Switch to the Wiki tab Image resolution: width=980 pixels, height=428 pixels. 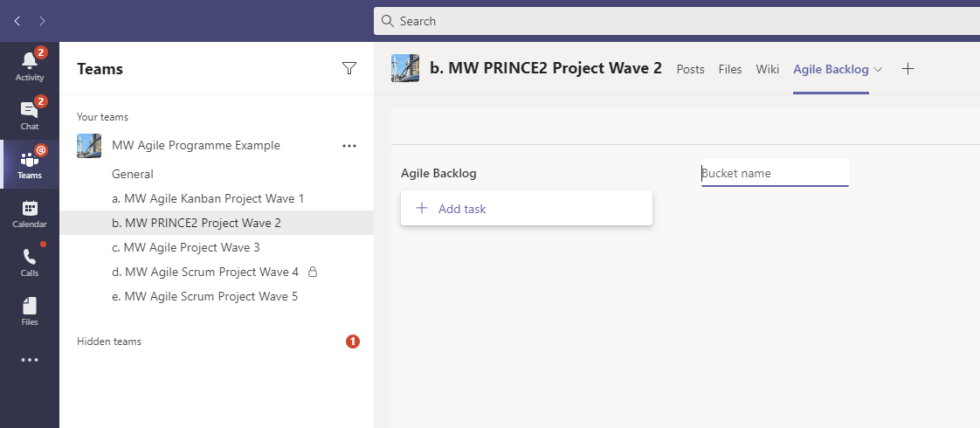point(767,69)
